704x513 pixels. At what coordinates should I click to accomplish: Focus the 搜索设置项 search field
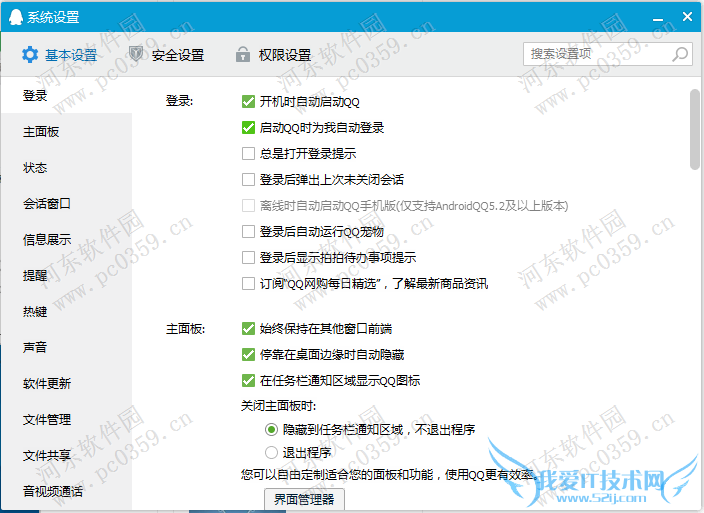click(607, 54)
